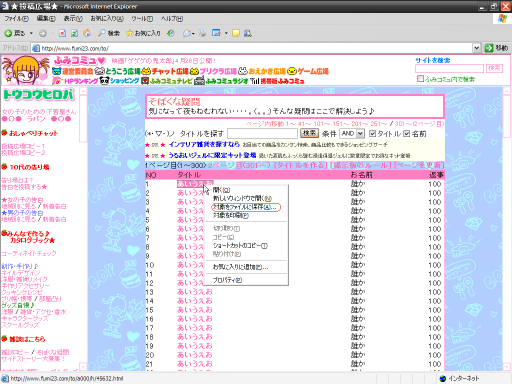Open the Mail toolbar icon
Viewport: 512px width, 384px height.
[x=189, y=33]
